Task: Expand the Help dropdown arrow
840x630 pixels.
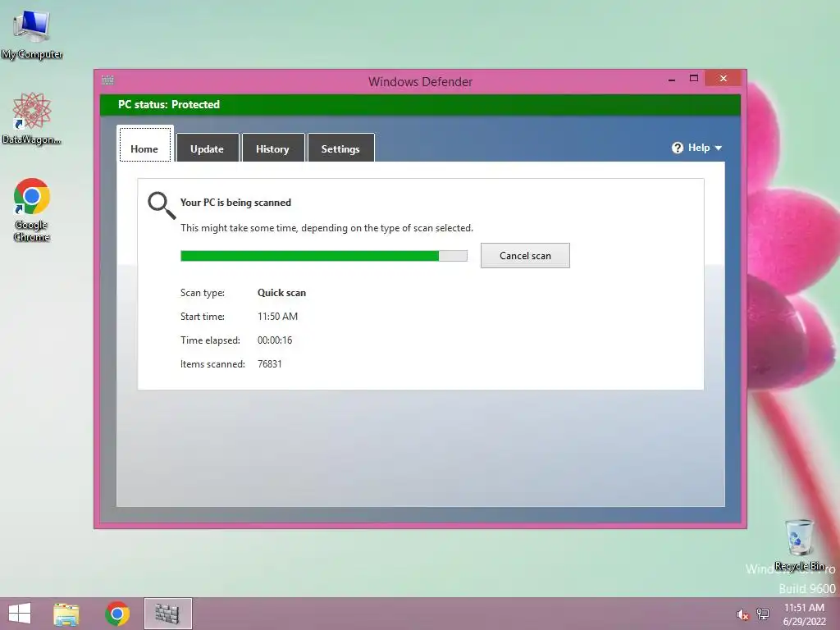Action: pos(719,148)
